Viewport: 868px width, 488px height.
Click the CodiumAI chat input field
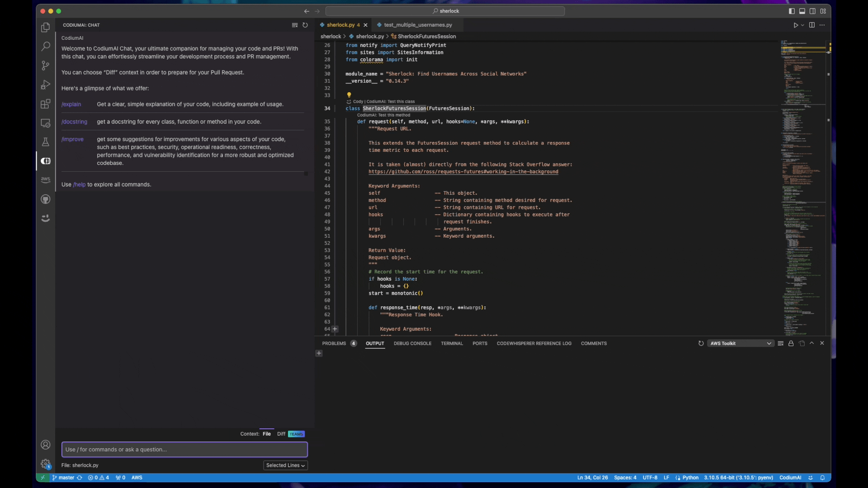(184, 449)
